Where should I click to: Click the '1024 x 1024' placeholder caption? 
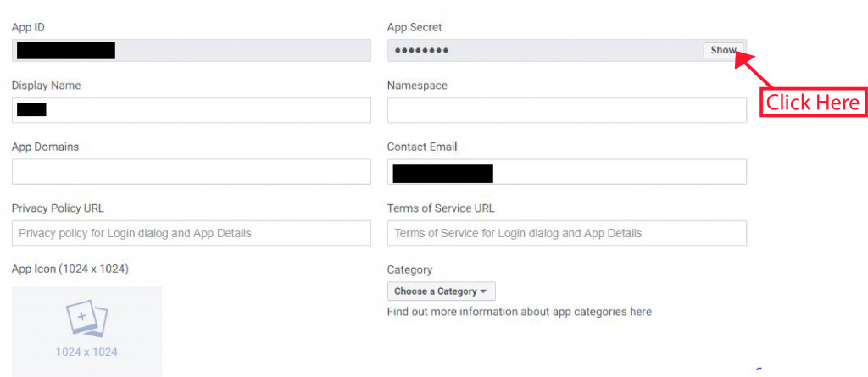pos(87,352)
